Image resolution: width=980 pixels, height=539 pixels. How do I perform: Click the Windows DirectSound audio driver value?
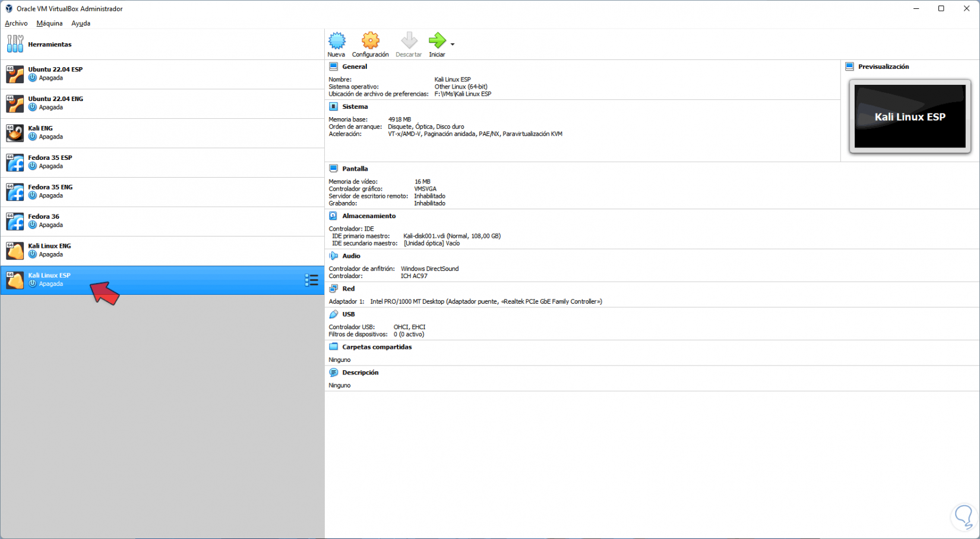click(429, 269)
